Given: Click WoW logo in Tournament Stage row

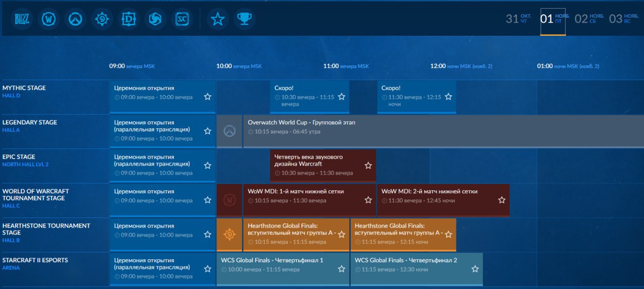Looking at the screenshot, I should click(229, 200).
